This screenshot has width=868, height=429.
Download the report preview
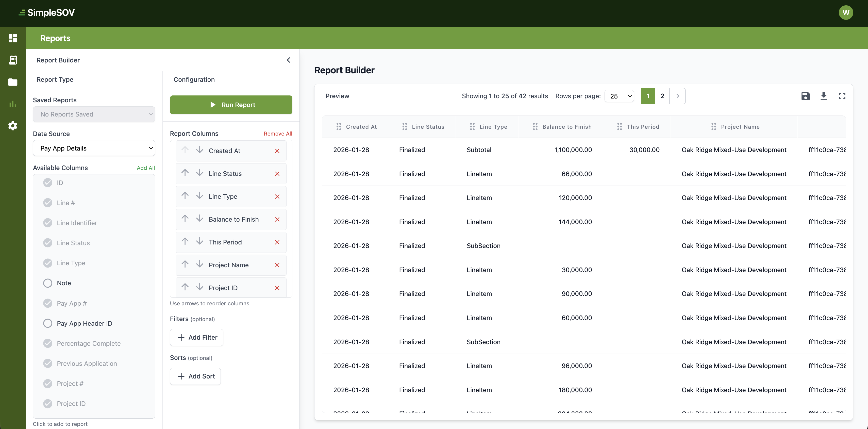pyautogui.click(x=824, y=96)
